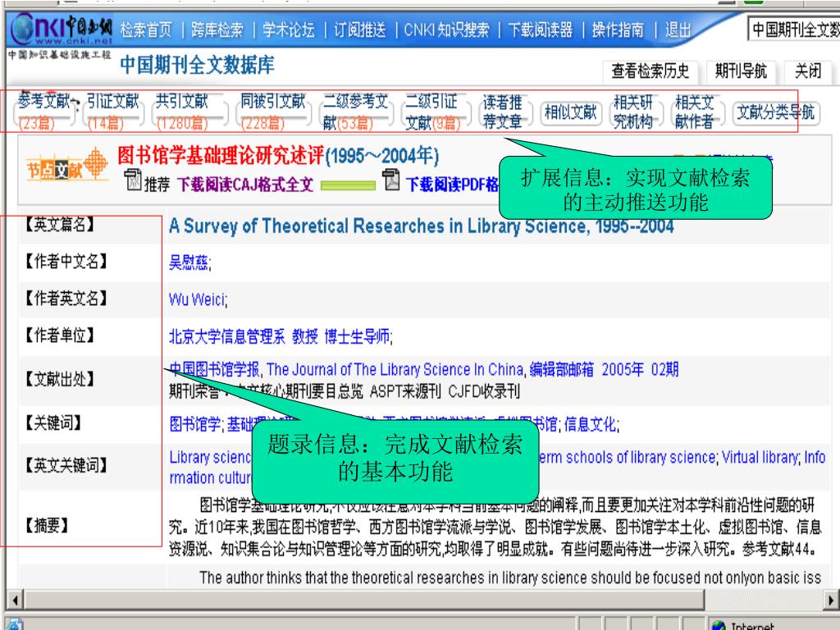
Task: Click the CNKI logo icon
Action: 62,30
